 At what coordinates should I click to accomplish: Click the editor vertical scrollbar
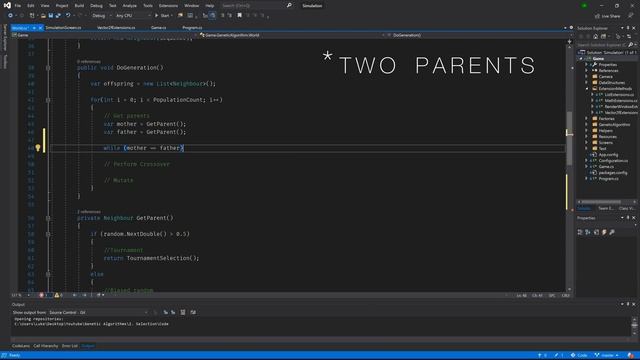tap(569, 139)
